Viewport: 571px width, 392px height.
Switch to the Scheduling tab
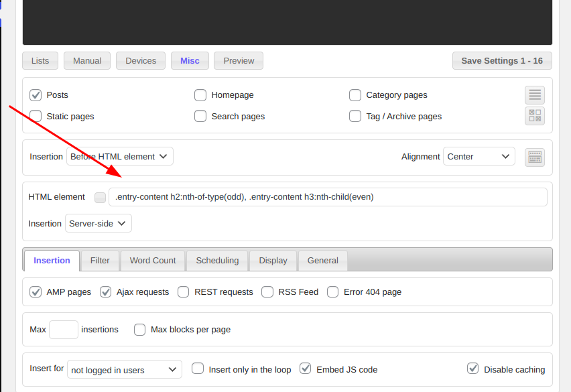pyautogui.click(x=217, y=261)
